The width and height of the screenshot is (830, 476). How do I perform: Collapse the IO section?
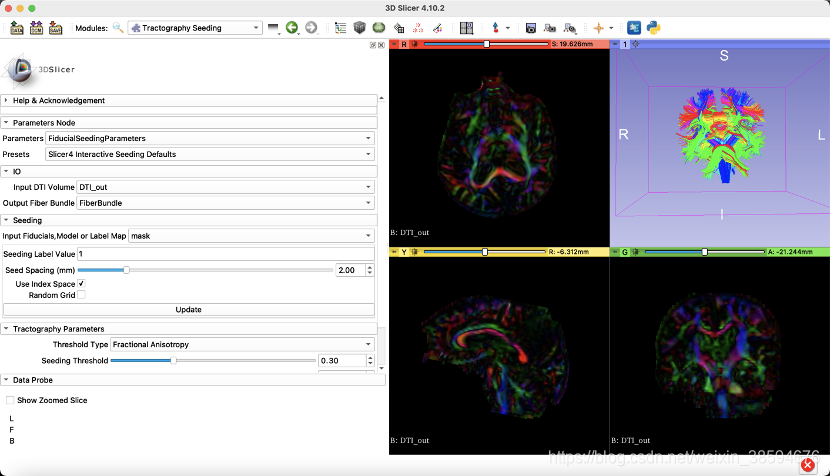click(x=188, y=172)
